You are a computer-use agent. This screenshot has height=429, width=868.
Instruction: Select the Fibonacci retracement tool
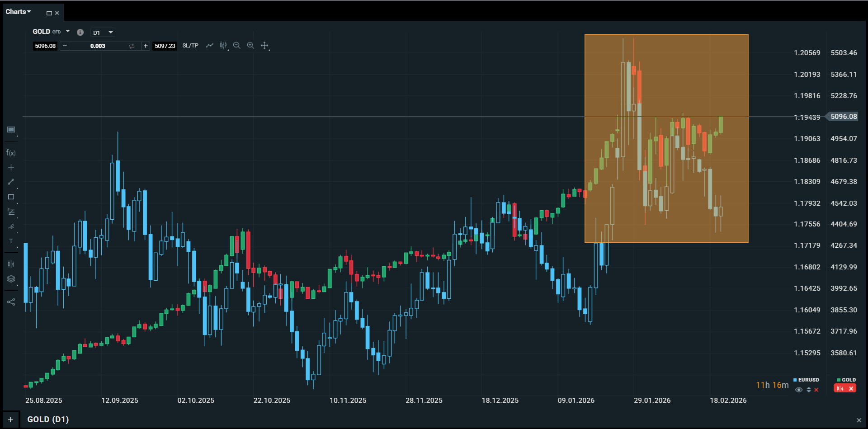pyautogui.click(x=11, y=212)
